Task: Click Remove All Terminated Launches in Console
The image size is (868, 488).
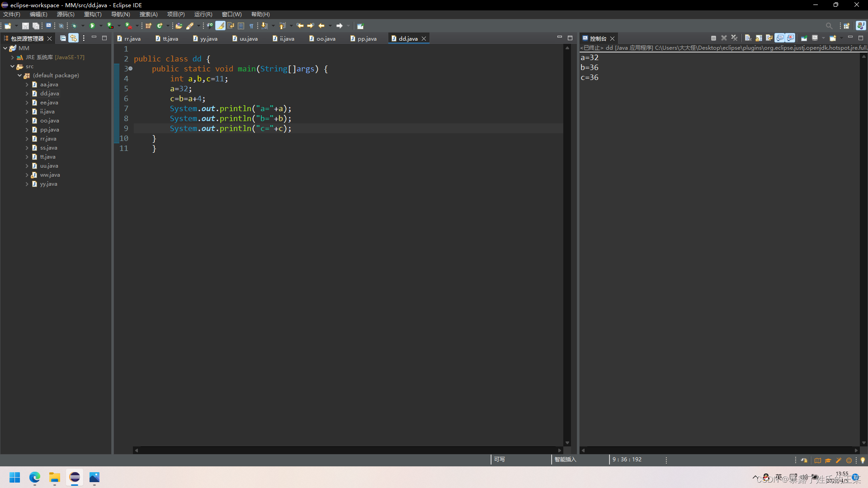Action: coord(734,38)
